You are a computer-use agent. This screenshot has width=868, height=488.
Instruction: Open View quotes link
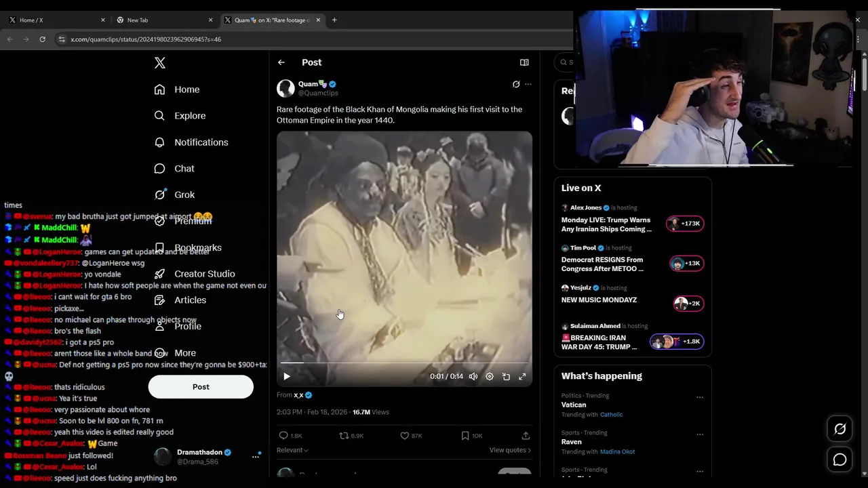pos(510,450)
